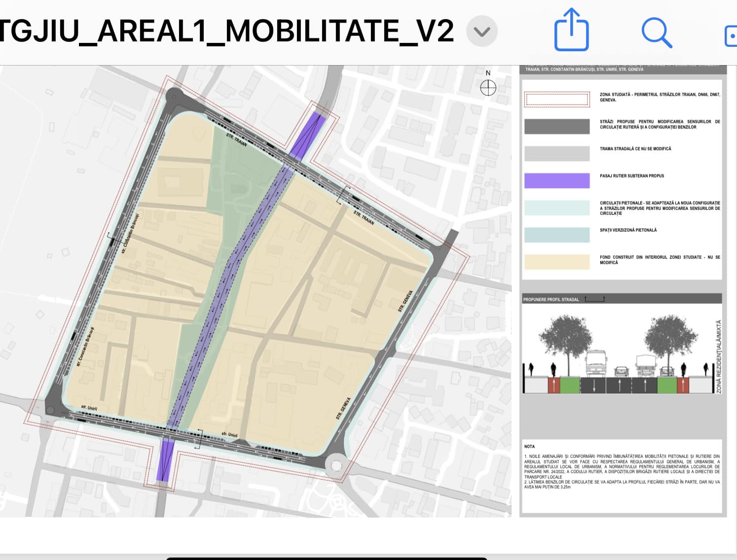Select the dark gray Străzi Propuse swatch
737x560 pixels.
click(x=556, y=126)
